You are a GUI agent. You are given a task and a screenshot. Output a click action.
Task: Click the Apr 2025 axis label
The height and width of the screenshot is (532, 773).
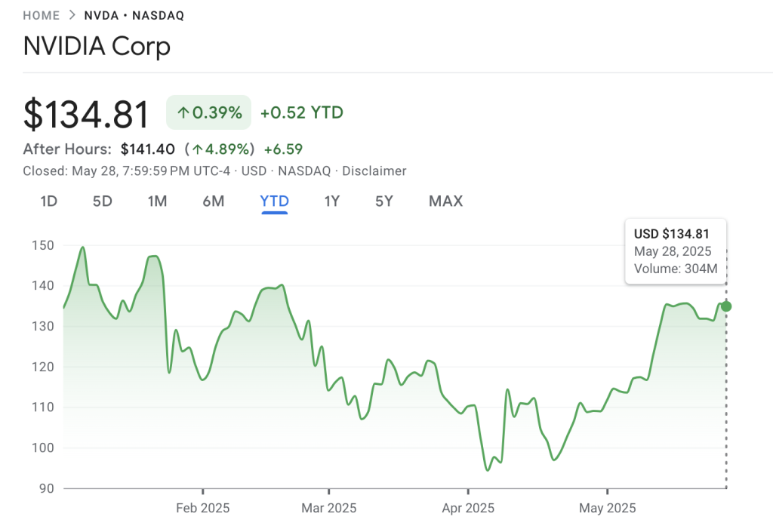[x=468, y=508]
